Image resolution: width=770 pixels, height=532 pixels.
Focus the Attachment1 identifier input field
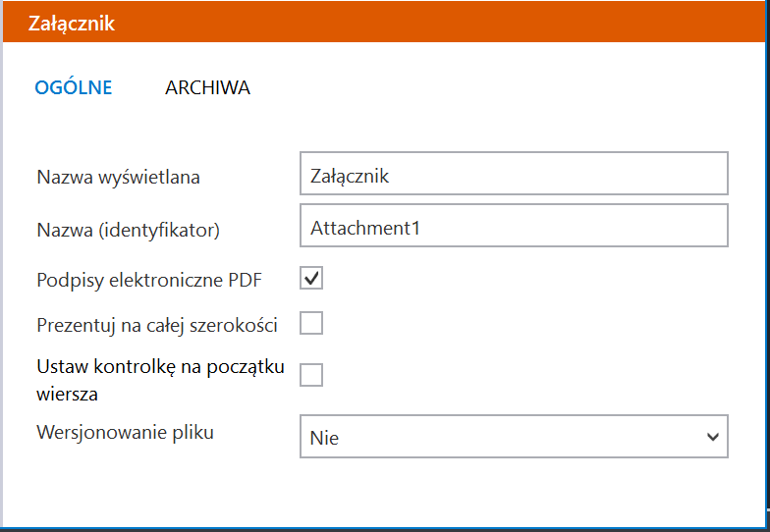514,226
